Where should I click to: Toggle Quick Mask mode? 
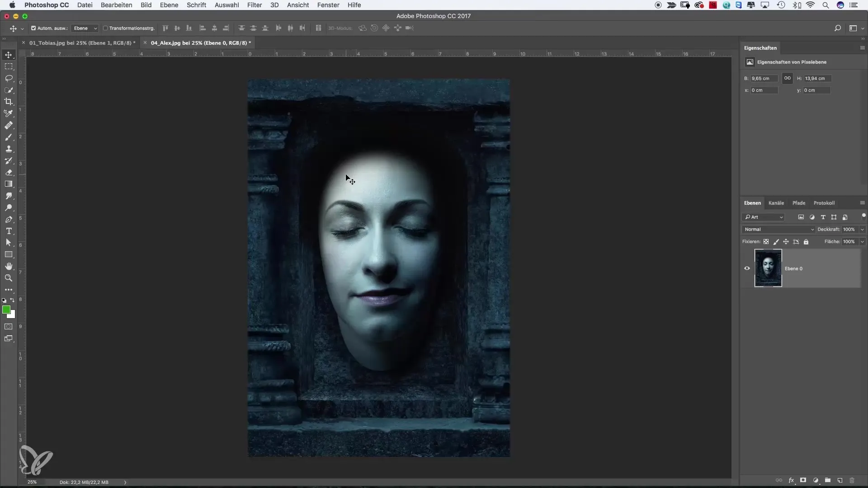coord(9,327)
